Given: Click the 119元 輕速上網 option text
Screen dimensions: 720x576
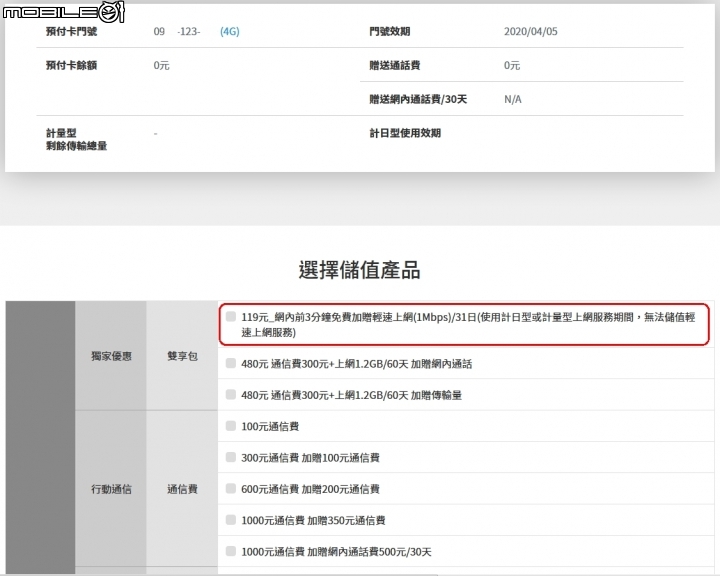Looking at the screenshot, I should 468,324.
